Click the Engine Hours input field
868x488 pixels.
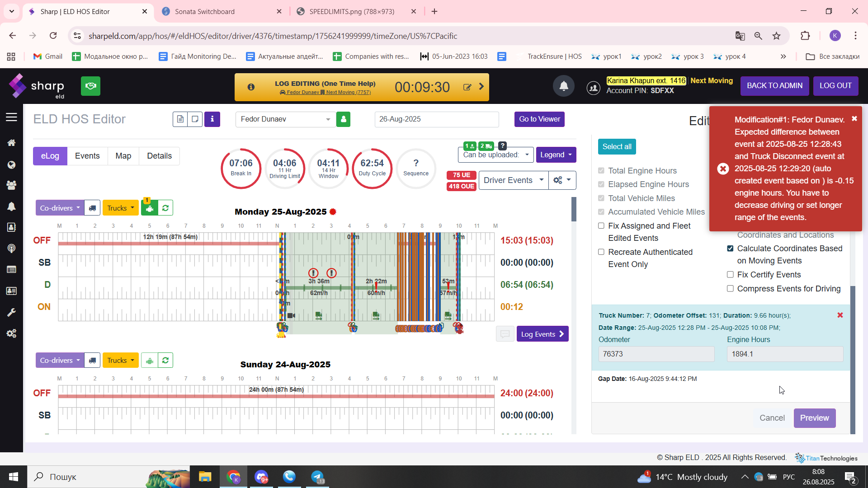[785, 354]
